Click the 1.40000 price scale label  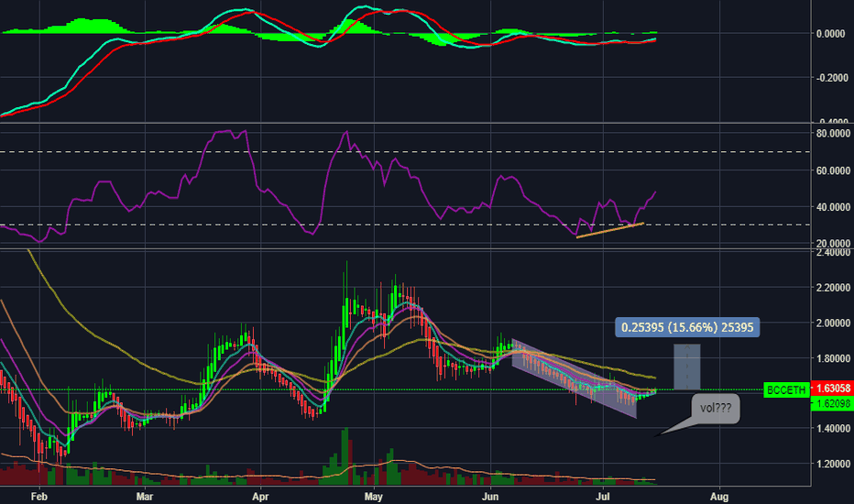click(833, 429)
